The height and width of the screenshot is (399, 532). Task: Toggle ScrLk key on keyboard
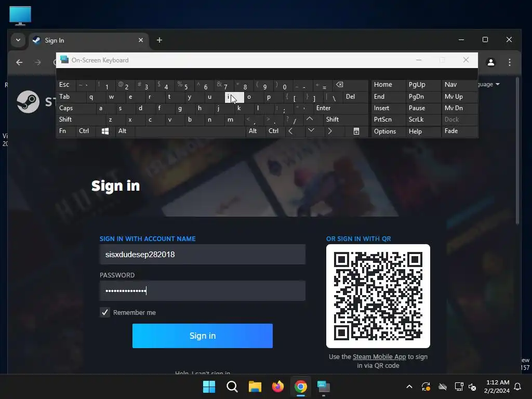point(423,119)
